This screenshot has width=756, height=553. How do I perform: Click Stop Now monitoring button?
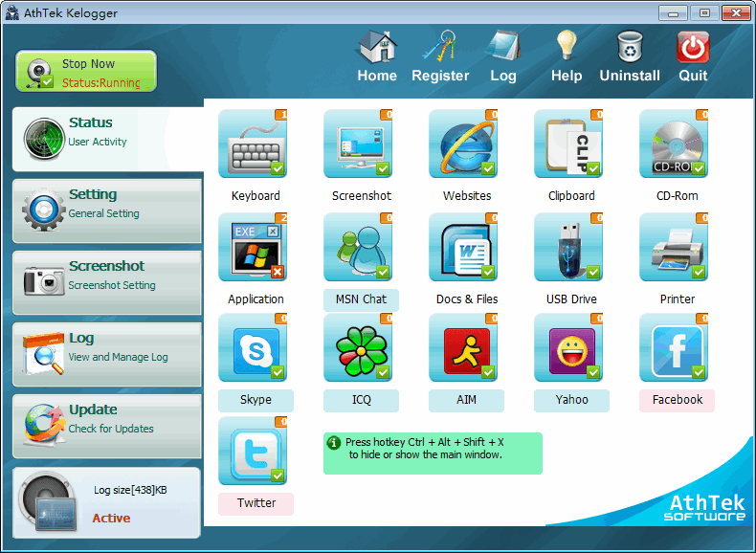pos(86,72)
